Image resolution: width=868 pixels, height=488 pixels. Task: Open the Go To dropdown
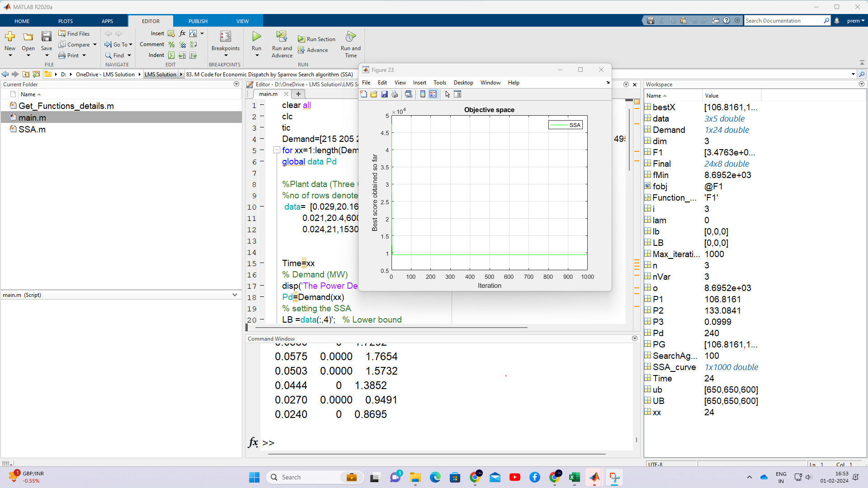click(x=130, y=44)
